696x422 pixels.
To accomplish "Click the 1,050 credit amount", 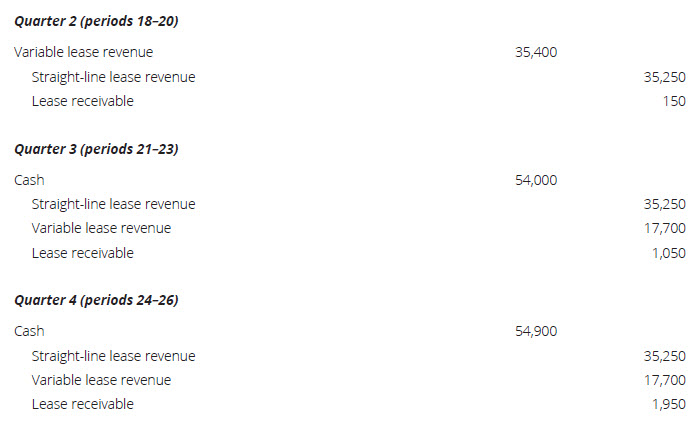I will 669,253.
